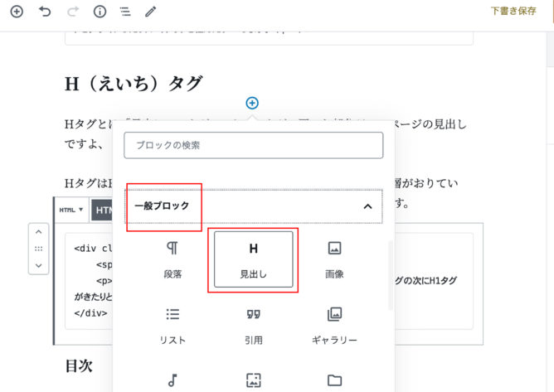This screenshot has width=554, height=392.
Task: Undo the last edit
Action: coord(45,12)
